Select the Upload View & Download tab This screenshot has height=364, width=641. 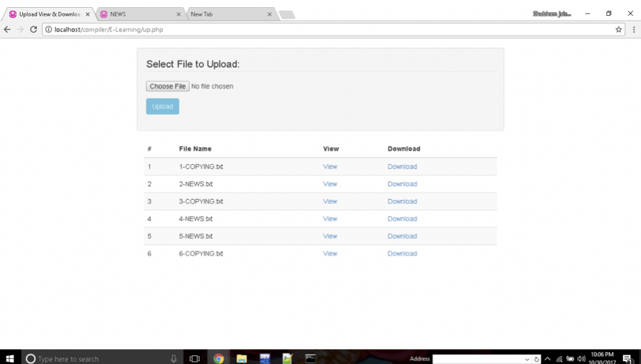click(49, 14)
